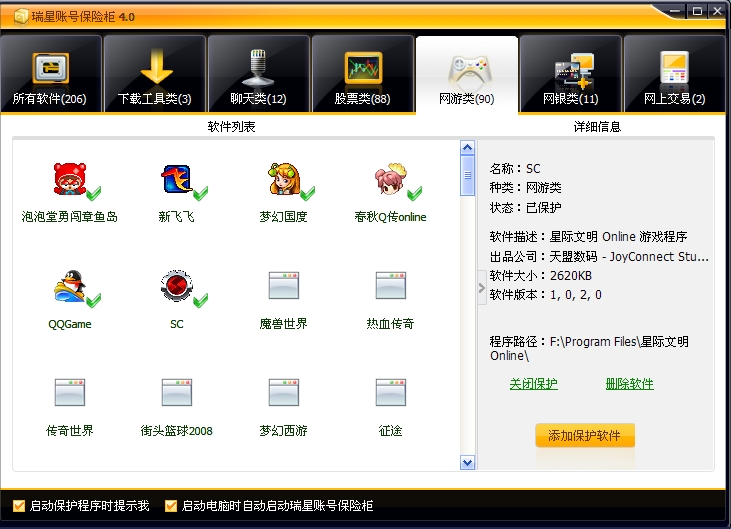Switch to the 聊天类(12) tab
The height and width of the screenshot is (529, 731).
pos(259,75)
